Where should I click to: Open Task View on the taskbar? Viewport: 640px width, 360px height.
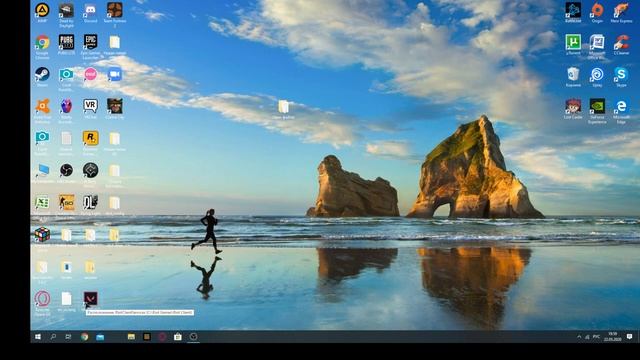pyautogui.click(x=69, y=337)
